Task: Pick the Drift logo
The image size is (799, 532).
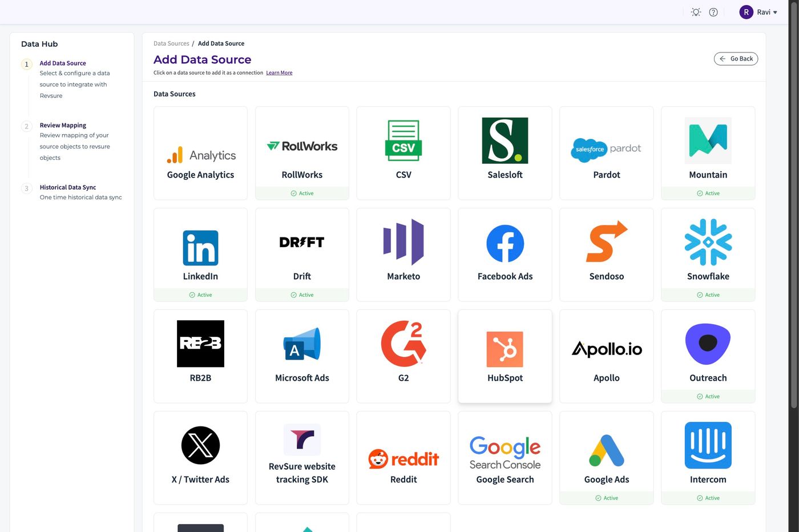Action: [302, 242]
